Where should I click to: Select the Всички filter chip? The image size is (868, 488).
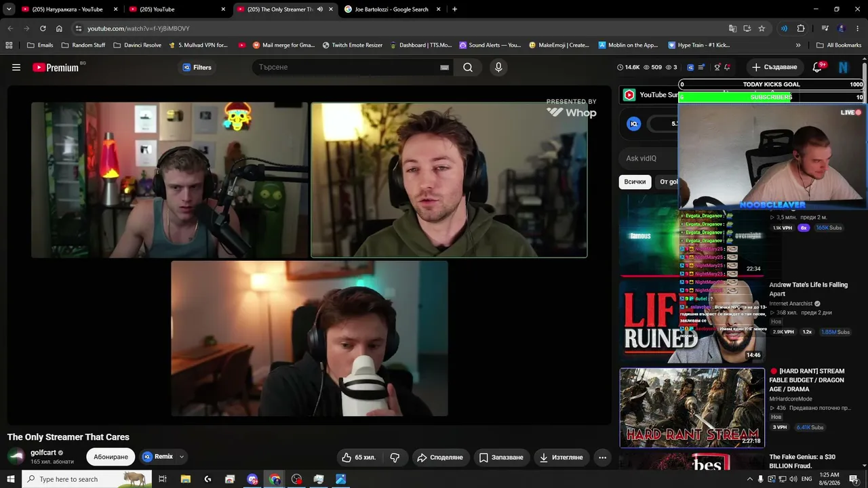[635, 182]
